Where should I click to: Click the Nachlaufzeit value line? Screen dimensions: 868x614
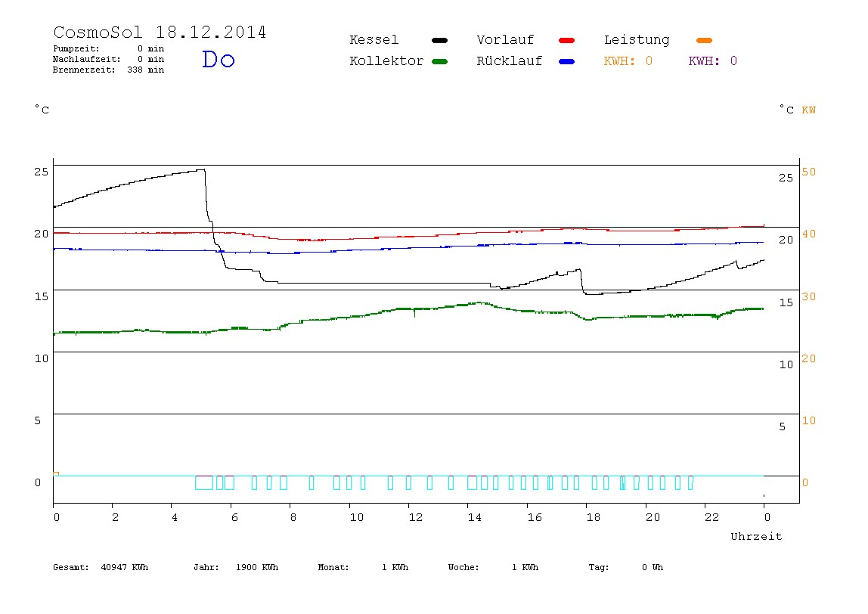(x=109, y=59)
